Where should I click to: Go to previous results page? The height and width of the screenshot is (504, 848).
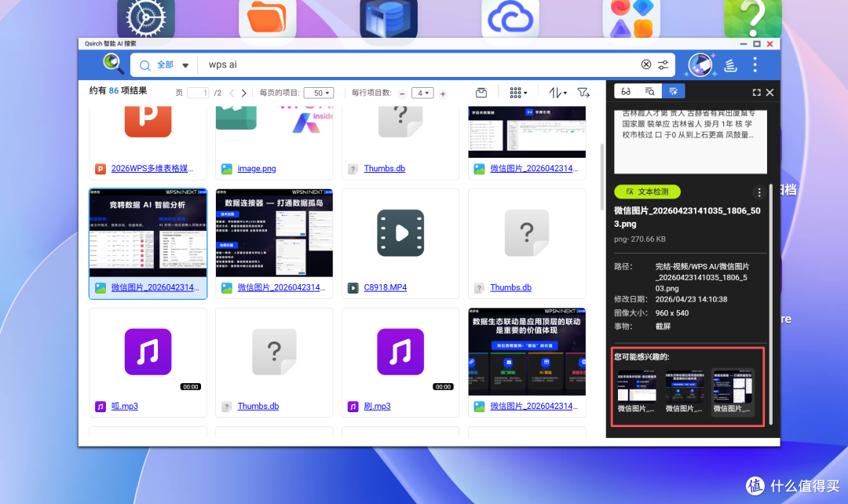[232, 93]
